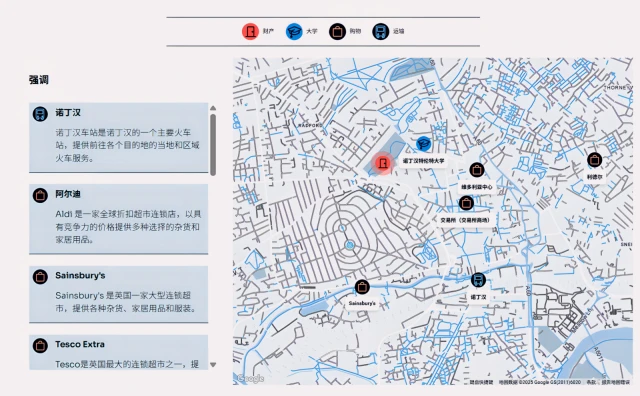Click the scroll up arrow of the highlights list
Viewport: 640px width, 396px height.
point(213,108)
